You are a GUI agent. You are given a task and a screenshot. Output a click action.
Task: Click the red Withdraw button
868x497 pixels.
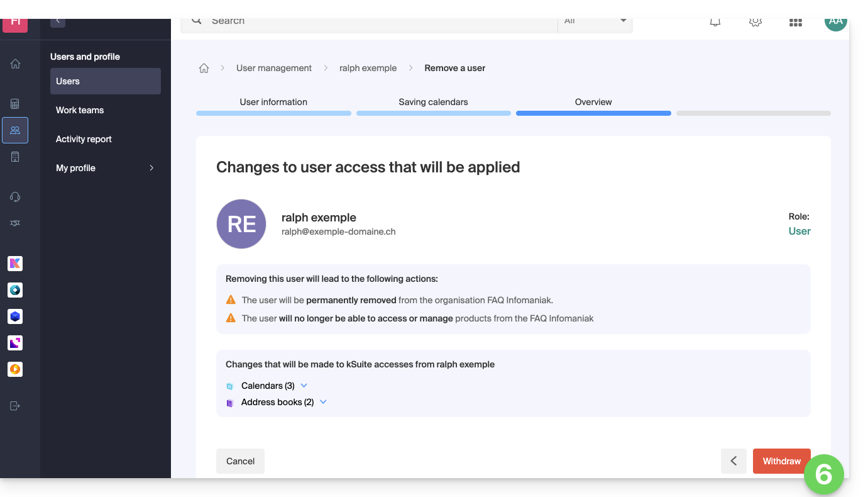click(781, 461)
